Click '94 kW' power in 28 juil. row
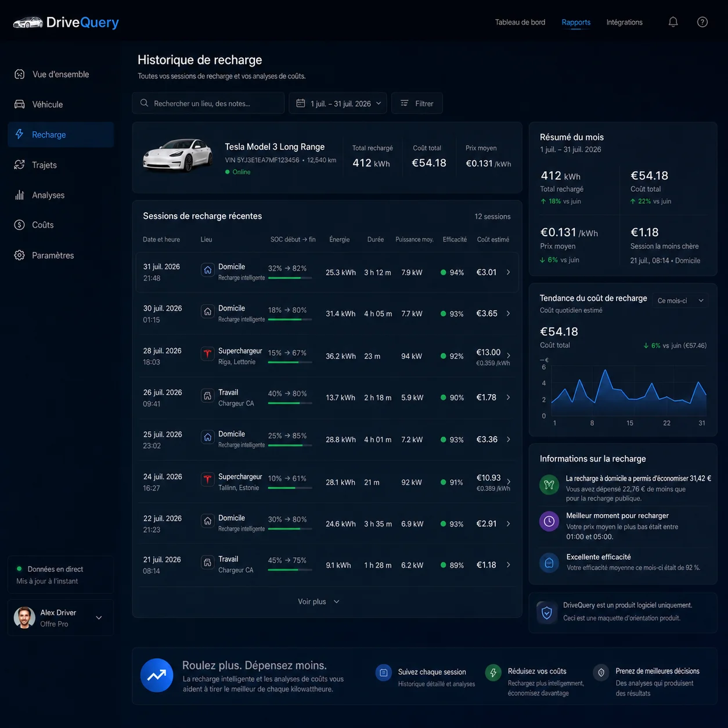This screenshot has height=728, width=728. [x=412, y=356]
